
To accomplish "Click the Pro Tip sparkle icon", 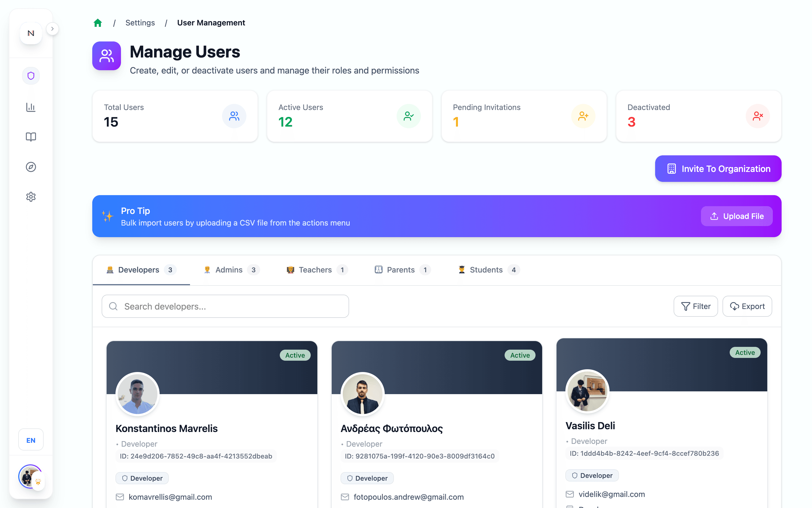I will [x=108, y=216].
